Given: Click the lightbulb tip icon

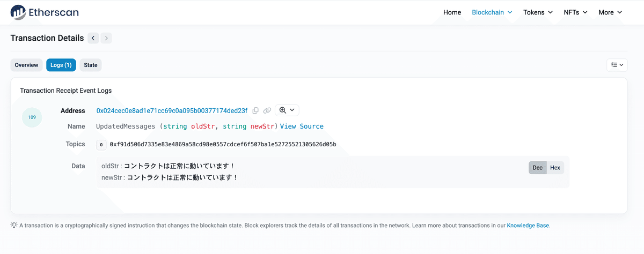Looking at the screenshot, I should point(14,225).
